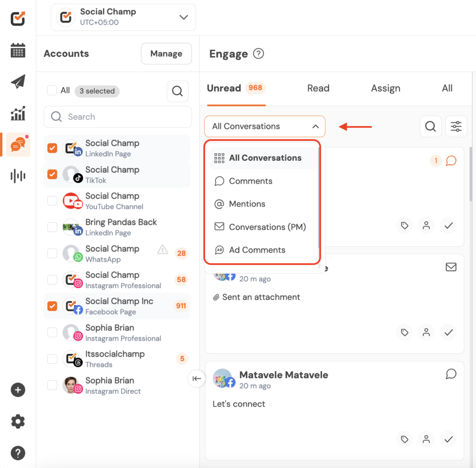Select Mentions from the conversation dropdown
Screen dimensions: 476x468
[247, 204]
